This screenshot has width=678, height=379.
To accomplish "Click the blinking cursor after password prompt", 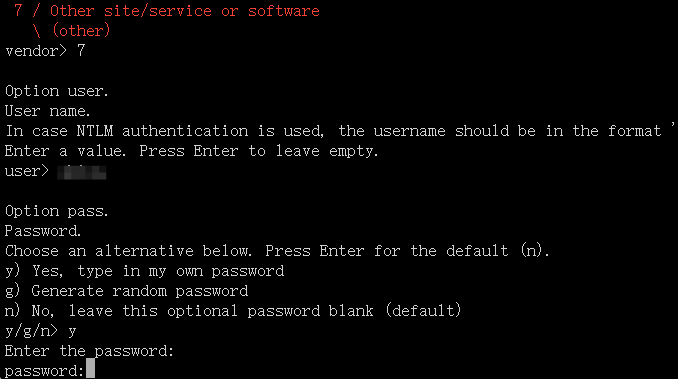I will [x=90, y=369].
